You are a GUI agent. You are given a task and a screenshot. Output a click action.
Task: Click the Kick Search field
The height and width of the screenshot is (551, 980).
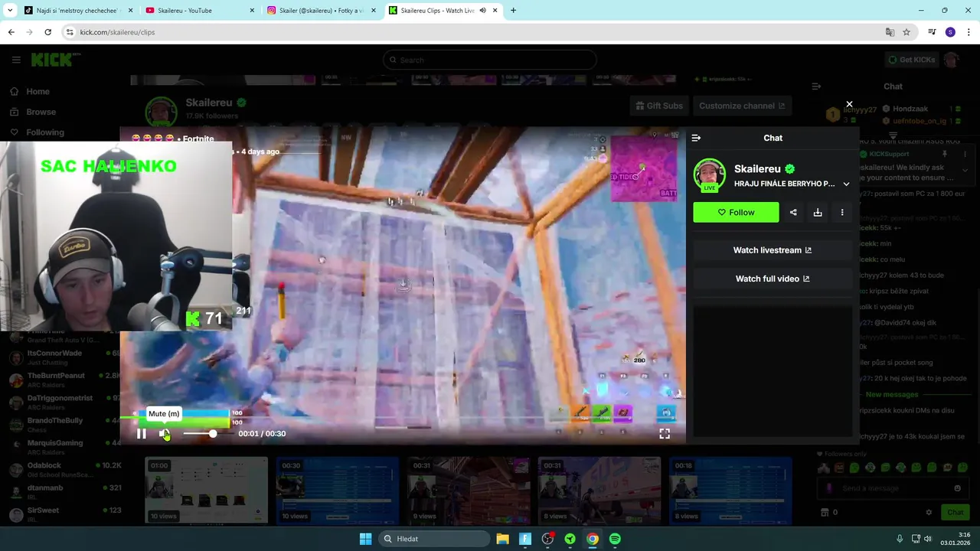[x=490, y=60]
